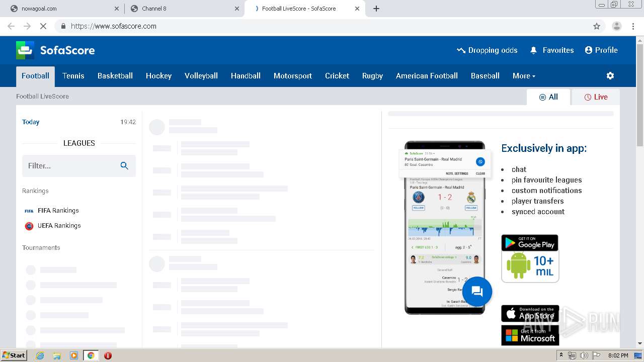
Task: Stop loading the page
Action: (x=43, y=26)
